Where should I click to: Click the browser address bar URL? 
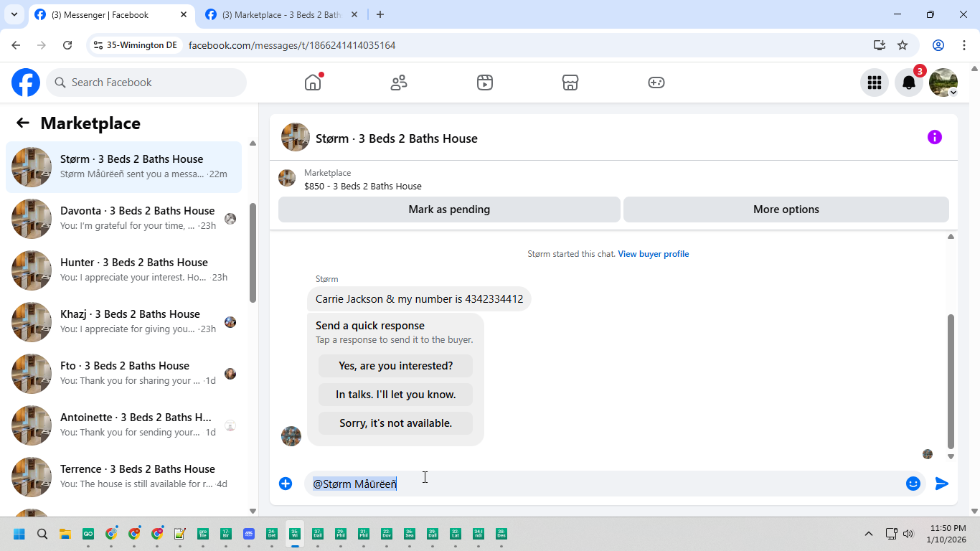pos(292,45)
